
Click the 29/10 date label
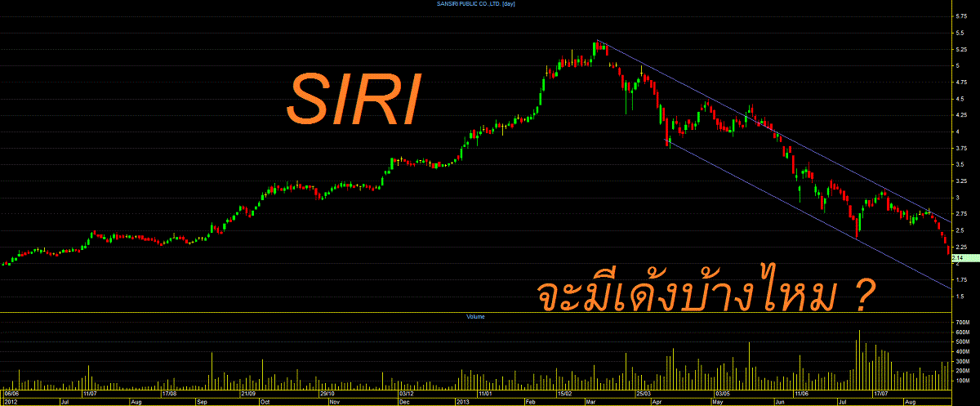[x=328, y=393]
